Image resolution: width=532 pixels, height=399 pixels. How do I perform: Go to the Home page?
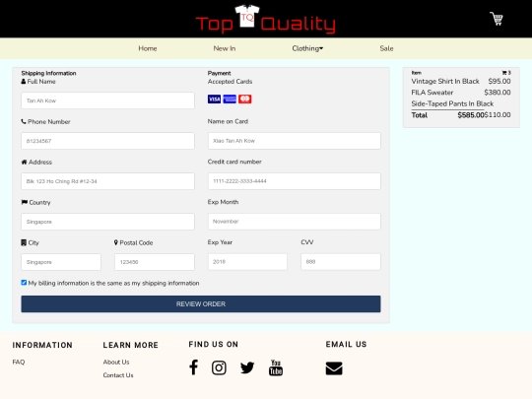[x=148, y=48]
